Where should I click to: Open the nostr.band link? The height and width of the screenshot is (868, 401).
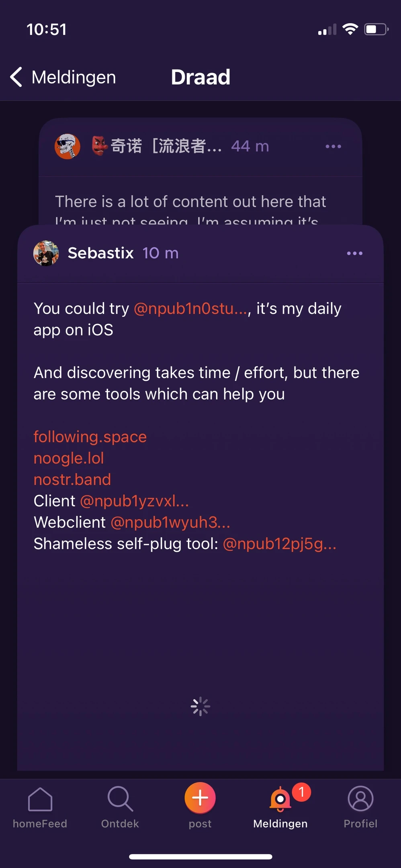(72, 479)
